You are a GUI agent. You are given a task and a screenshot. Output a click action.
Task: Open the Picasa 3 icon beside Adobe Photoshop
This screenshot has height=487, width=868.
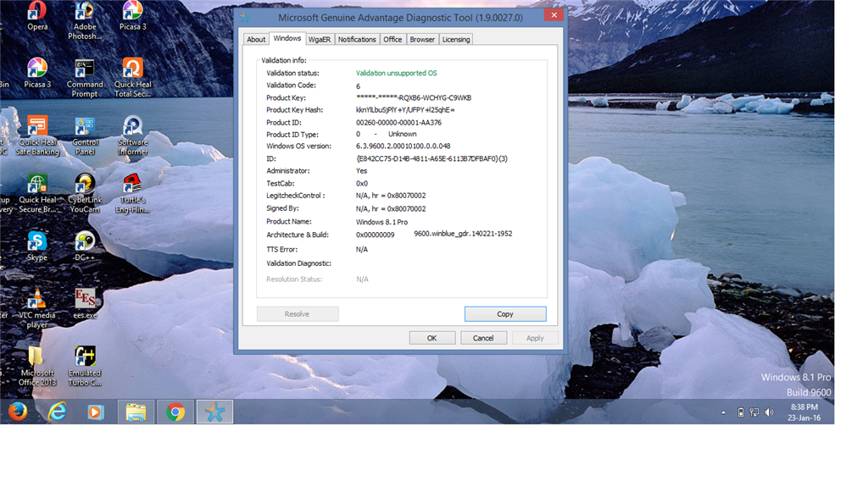coord(132,15)
